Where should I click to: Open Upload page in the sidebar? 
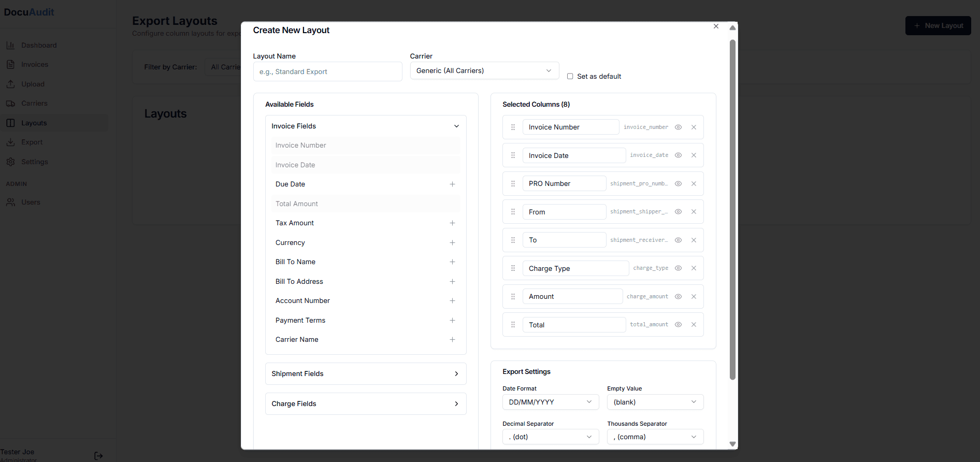coord(54,84)
